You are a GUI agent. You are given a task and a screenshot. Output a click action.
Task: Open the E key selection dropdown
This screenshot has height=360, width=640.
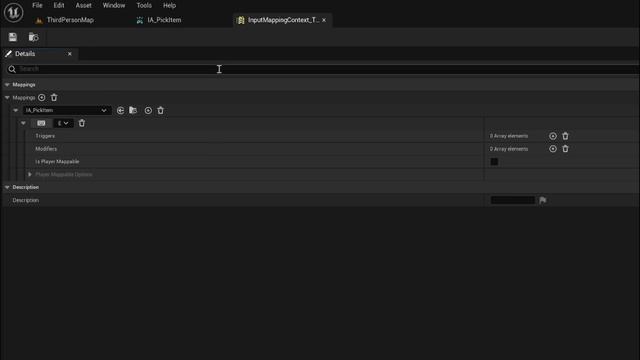[x=63, y=123]
